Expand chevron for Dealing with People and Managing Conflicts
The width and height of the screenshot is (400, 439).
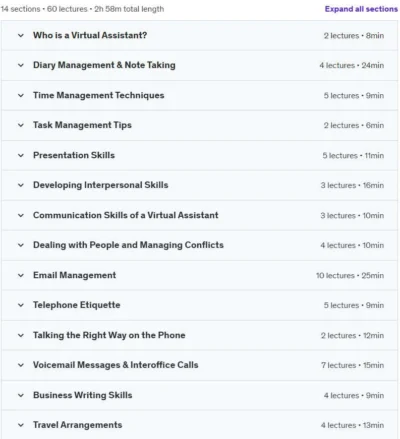pyautogui.click(x=21, y=245)
